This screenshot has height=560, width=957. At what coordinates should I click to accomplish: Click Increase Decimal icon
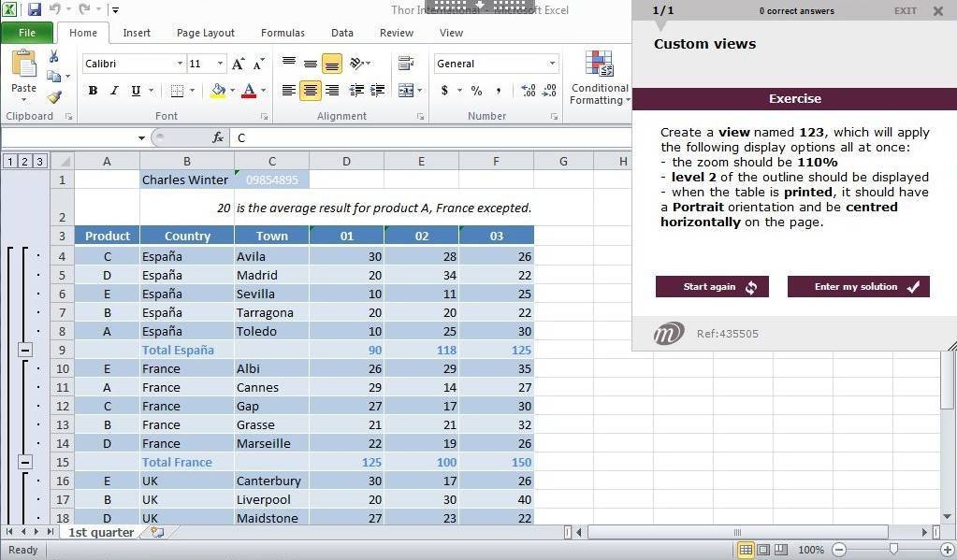click(x=529, y=91)
